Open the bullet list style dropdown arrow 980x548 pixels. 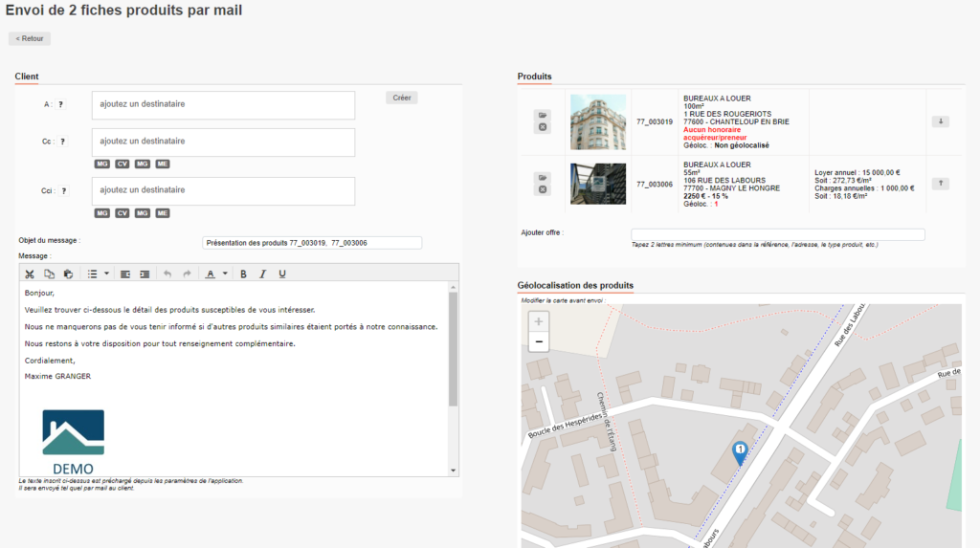[106, 274]
